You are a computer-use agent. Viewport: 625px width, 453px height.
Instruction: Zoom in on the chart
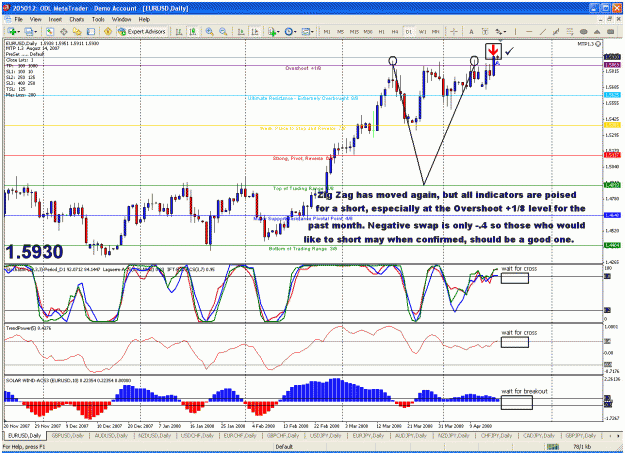coord(209,32)
